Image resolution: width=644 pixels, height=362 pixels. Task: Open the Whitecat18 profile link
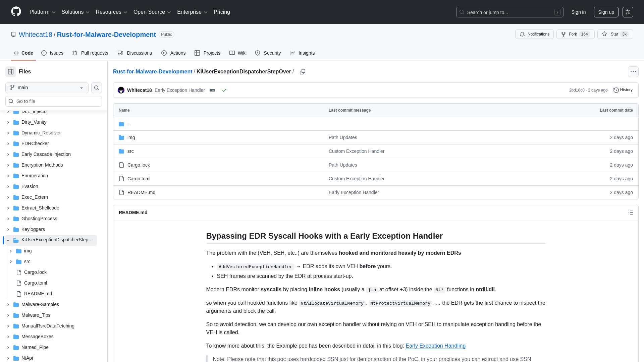140,90
